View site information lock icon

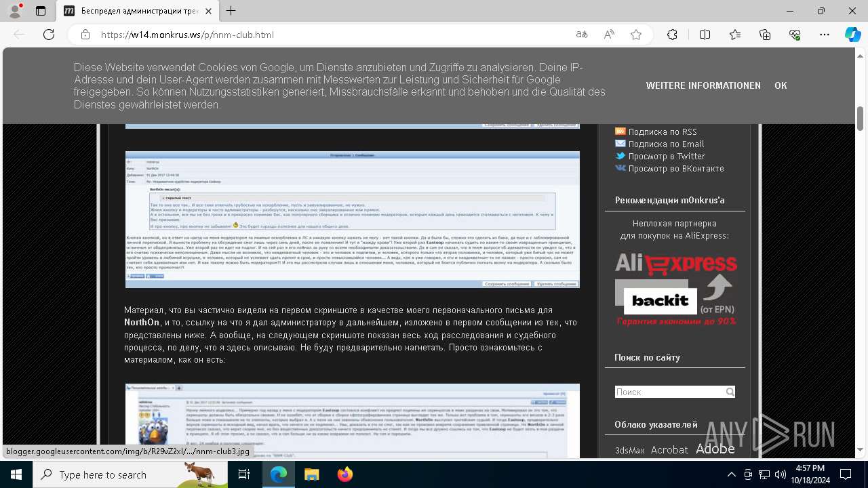tap(85, 35)
